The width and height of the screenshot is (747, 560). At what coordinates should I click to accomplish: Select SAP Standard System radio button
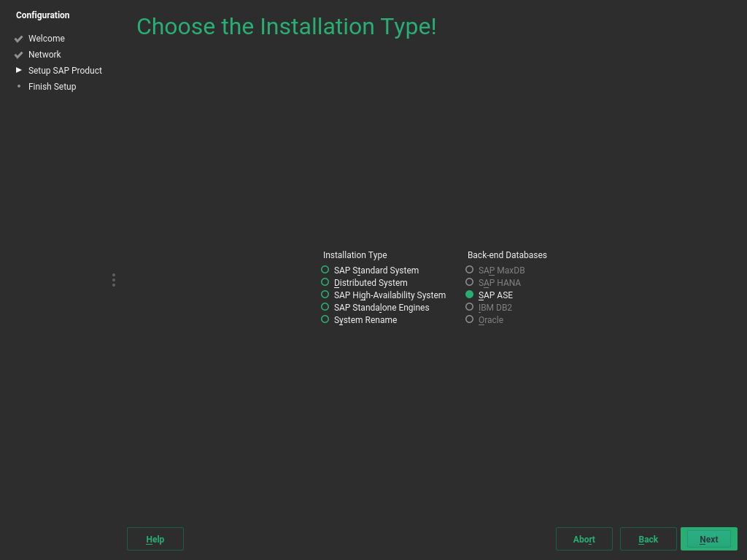tap(325, 270)
